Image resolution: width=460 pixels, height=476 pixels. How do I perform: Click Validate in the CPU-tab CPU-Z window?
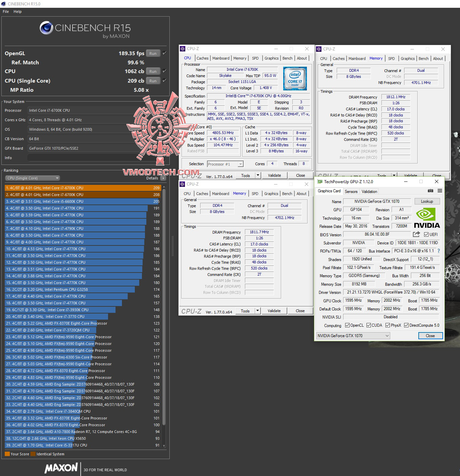(274, 175)
